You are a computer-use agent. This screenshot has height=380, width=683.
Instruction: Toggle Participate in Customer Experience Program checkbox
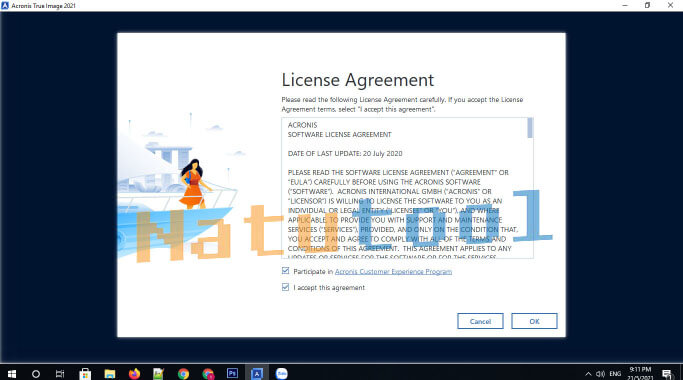(x=285, y=271)
